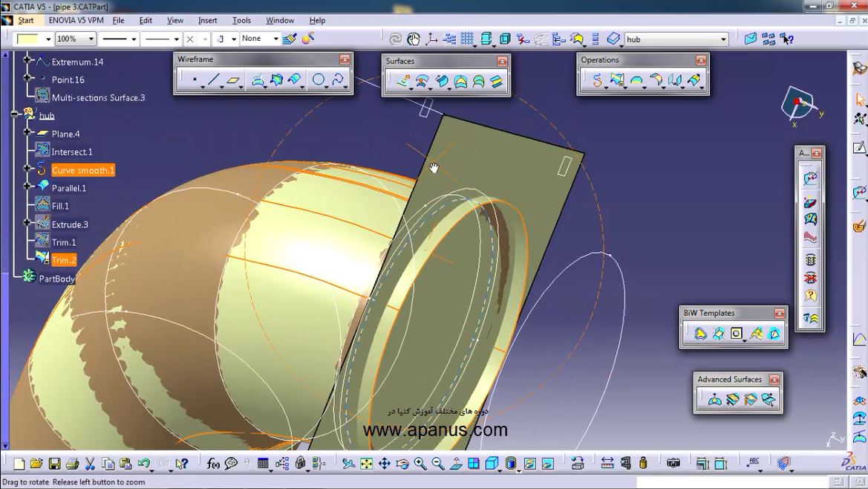Click the hole icon in BiW Templates toolbar

tap(737, 334)
